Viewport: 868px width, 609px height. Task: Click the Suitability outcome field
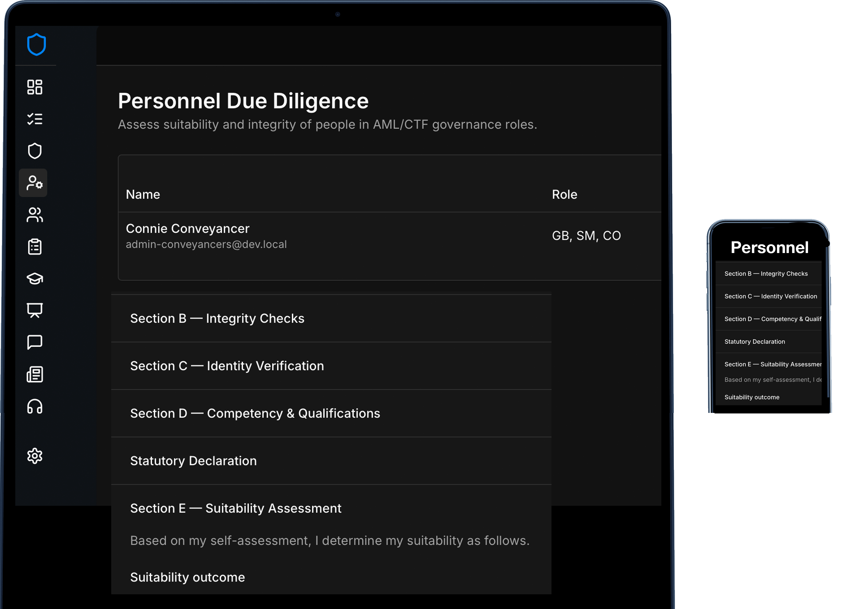coord(188,577)
